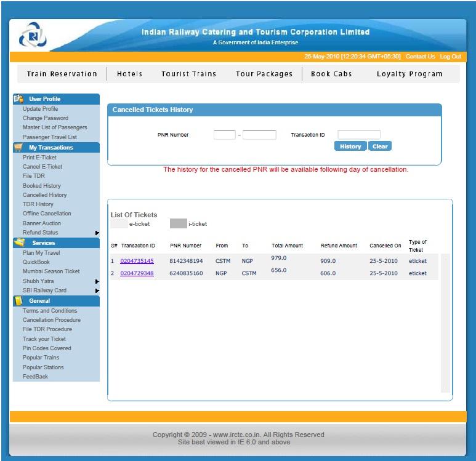Open transaction ID 0204729348

[137, 273]
